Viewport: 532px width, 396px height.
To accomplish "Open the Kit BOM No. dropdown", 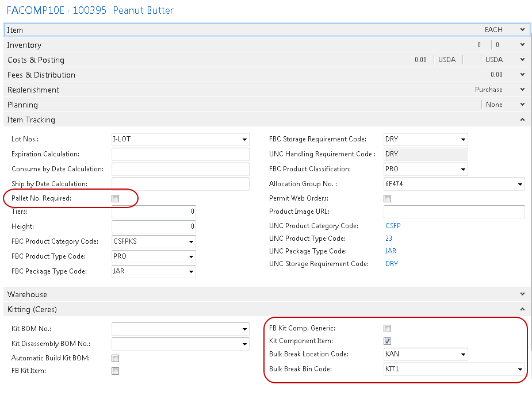I will (x=244, y=329).
